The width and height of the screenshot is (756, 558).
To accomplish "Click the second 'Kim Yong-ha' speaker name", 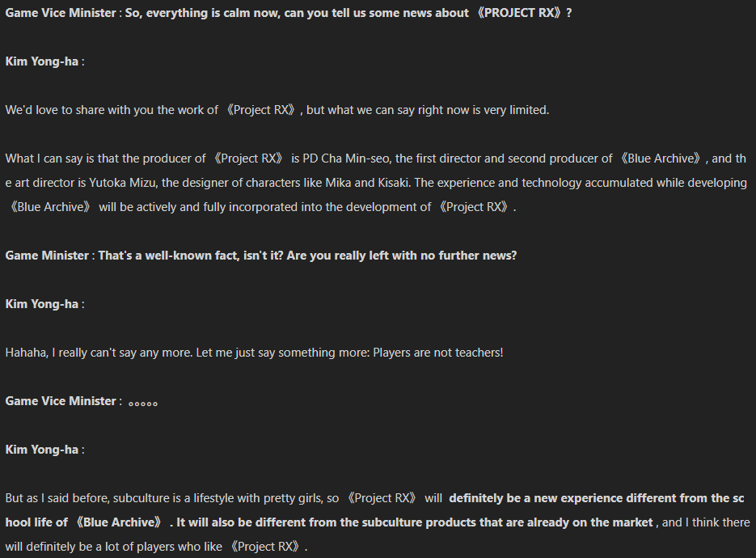I will click(41, 304).
